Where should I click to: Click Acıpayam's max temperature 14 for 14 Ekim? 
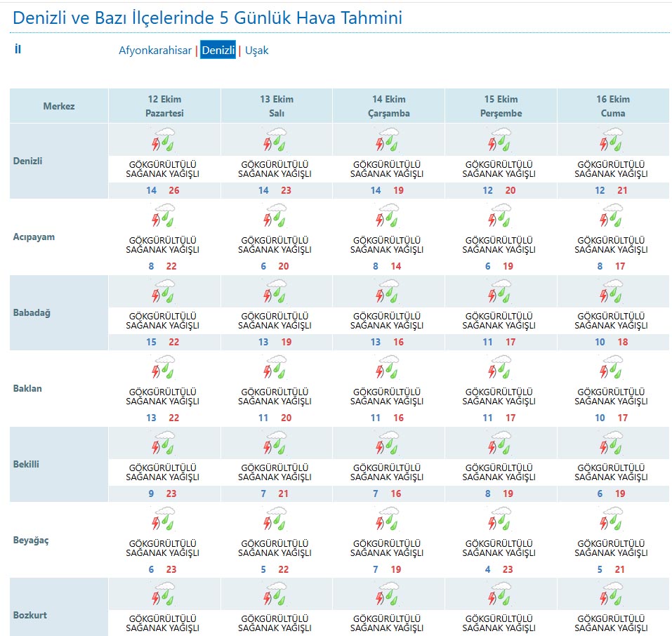coord(396,267)
